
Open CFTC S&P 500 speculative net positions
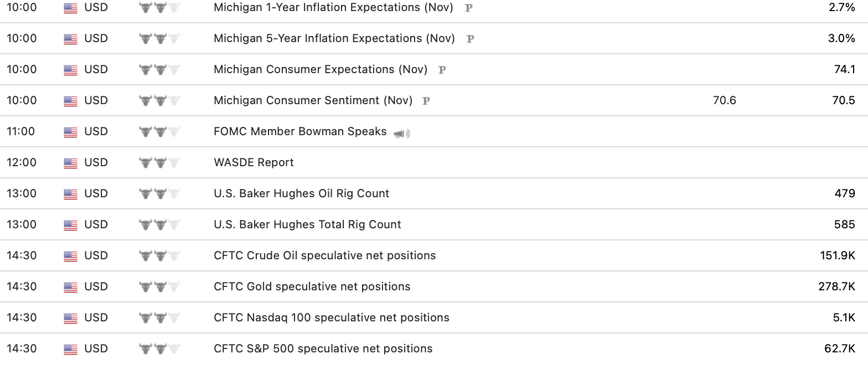coord(323,348)
